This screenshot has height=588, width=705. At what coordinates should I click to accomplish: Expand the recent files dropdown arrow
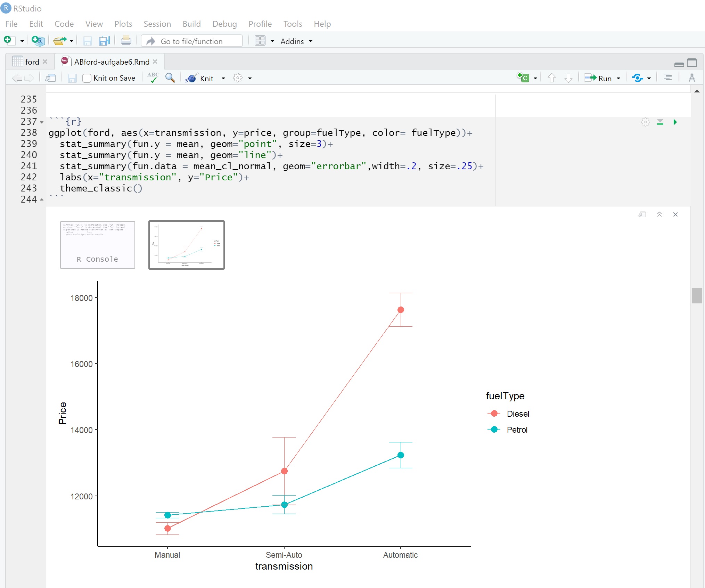pos(72,41)
